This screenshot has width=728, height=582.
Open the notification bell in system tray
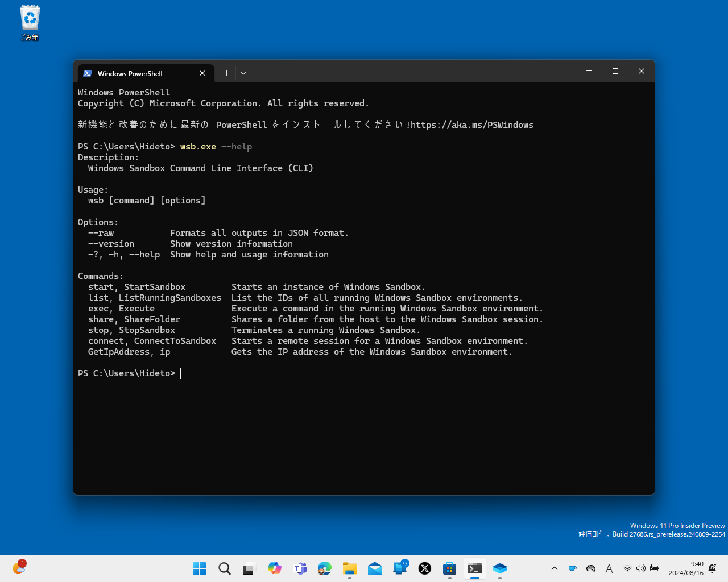point(713,568)
